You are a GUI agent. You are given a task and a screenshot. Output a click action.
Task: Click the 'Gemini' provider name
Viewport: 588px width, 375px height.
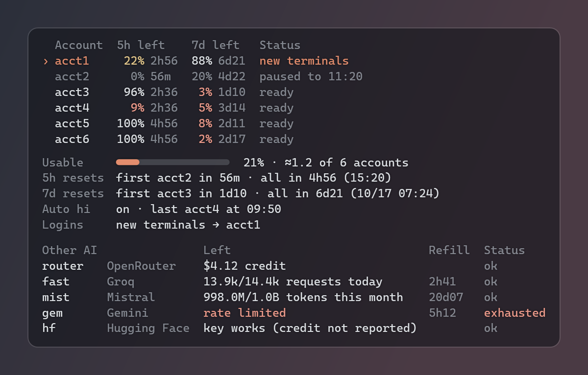pyautogui.click(x=127, y=313)
